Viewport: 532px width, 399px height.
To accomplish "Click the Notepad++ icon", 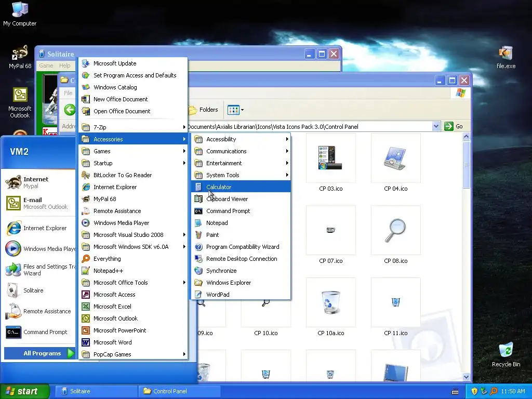I will 86,271.
